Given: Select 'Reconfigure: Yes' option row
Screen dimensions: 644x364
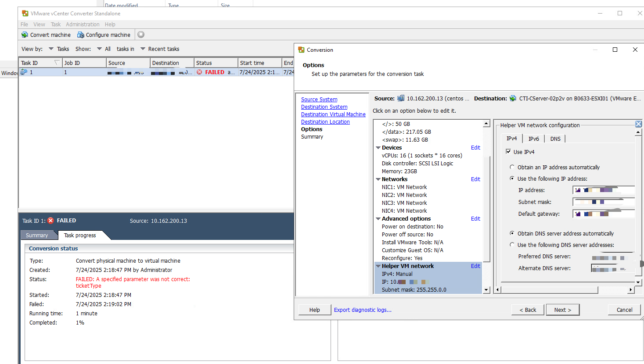Looking at the screenshot, I should tap(402, 258).
